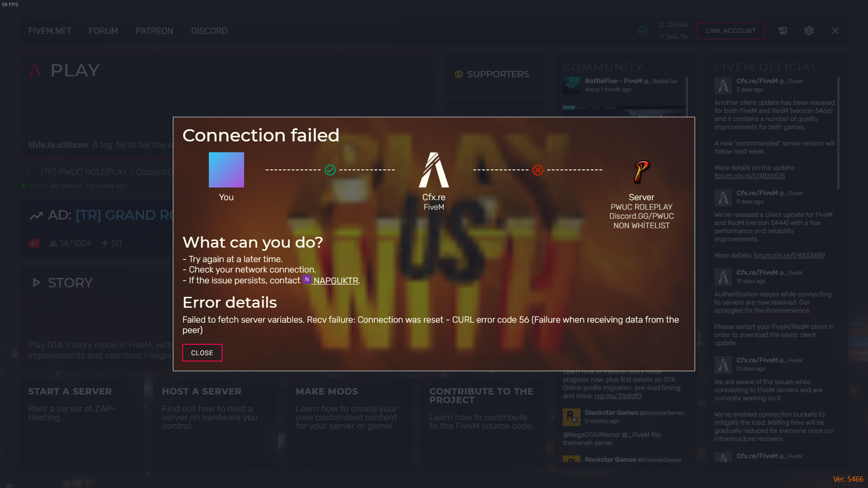868x488 pixels.
Task: Click the streamer mode icon in header
Action: pyautogui.click(x=783, y=31)
